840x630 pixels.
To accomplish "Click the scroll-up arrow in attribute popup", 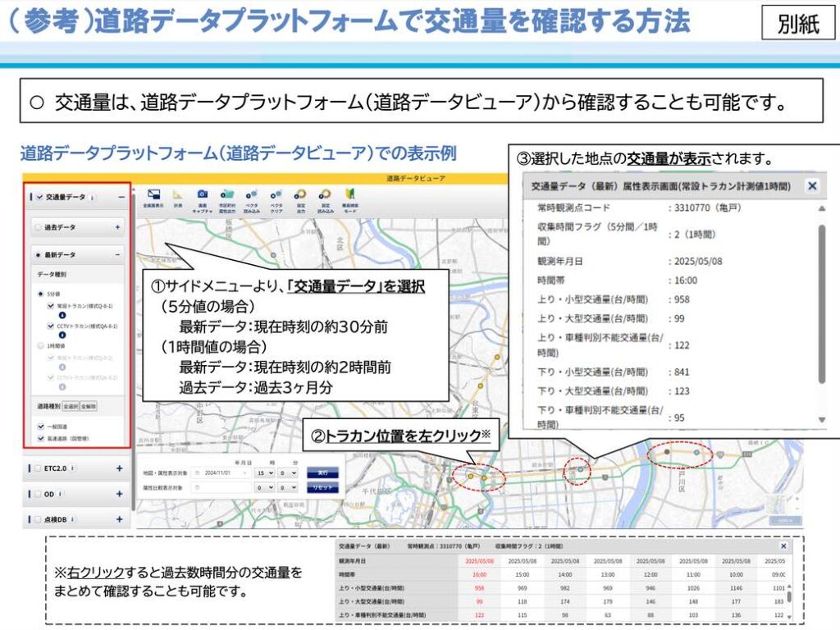I will 822,208.
